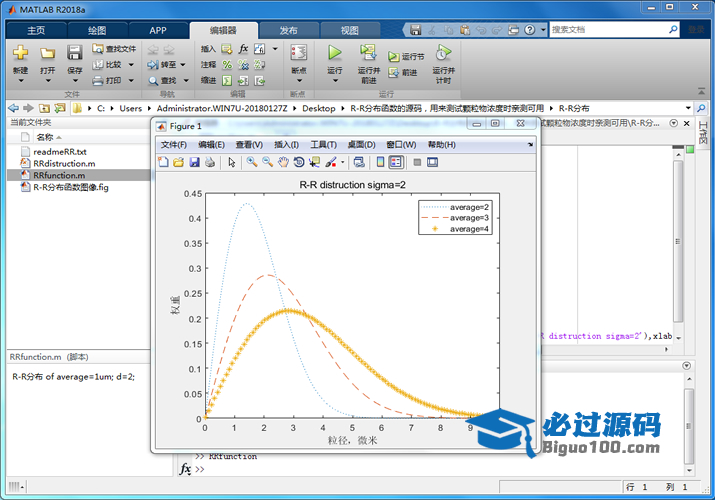The height and width of the screenshot is (500, 715).
Task: Open the 保存 (Save) dropdown arrow
Action: tap(75, 81)
